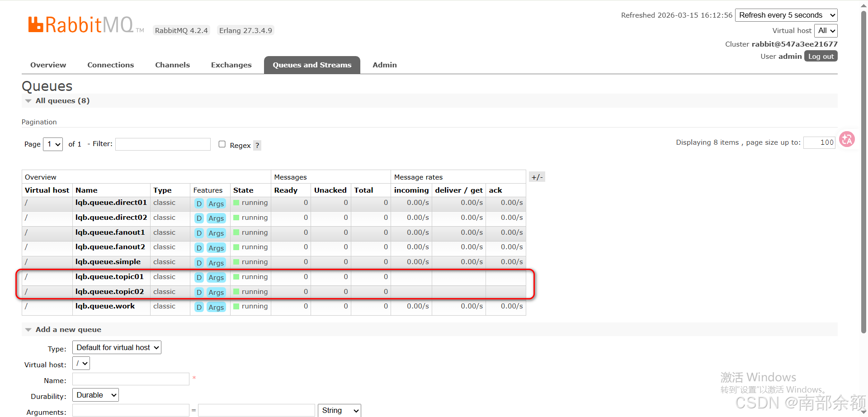Viewport: 868px width, 417px height.
Task: Go to the Channels tab
Action: 172,65
